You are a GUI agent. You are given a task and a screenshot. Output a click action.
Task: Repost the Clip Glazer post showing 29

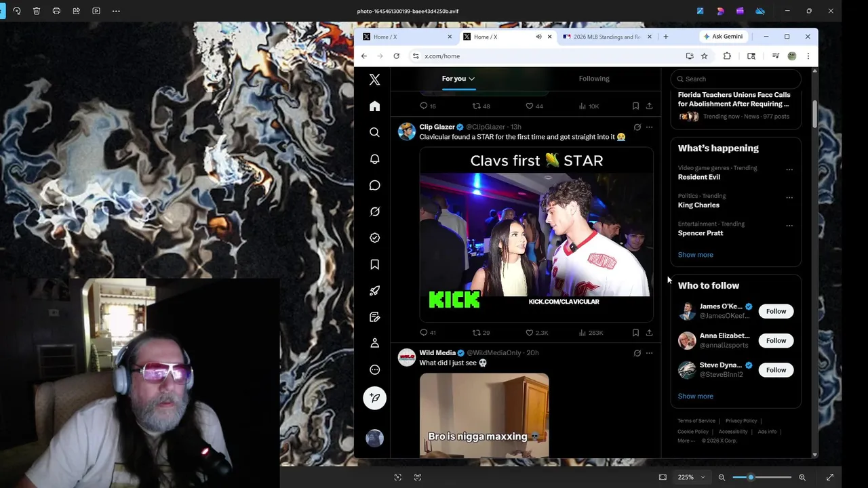point(481,333)
